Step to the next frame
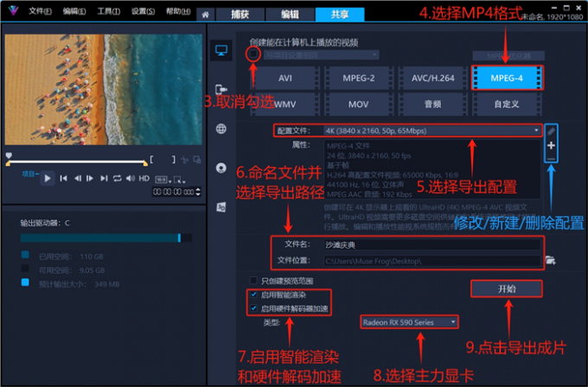Viewport: 588px width, 387px height. [90, 178]
